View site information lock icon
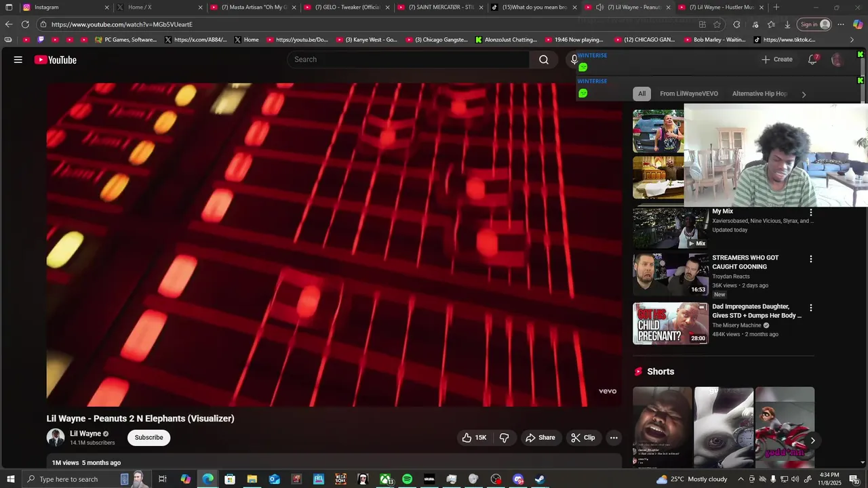Screen dimensions: 868x488 (43, 24)
